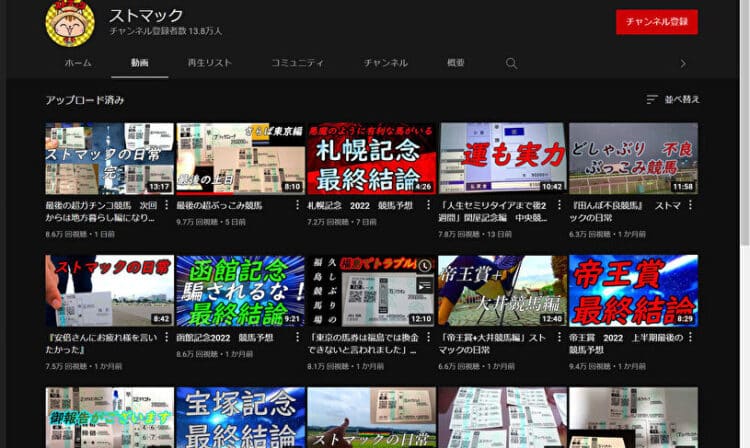Click add-to-queue icon on 福島競馬場 thumbnail
The height and width of the screenshot is (448, 750).
pyautogui.click(x=424, y=286)
